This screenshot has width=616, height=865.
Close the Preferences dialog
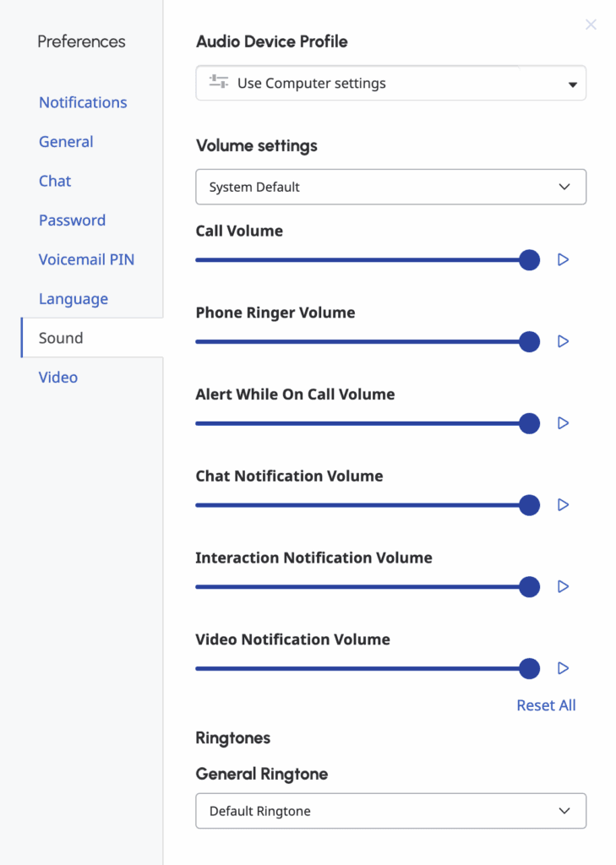(591, 24)
